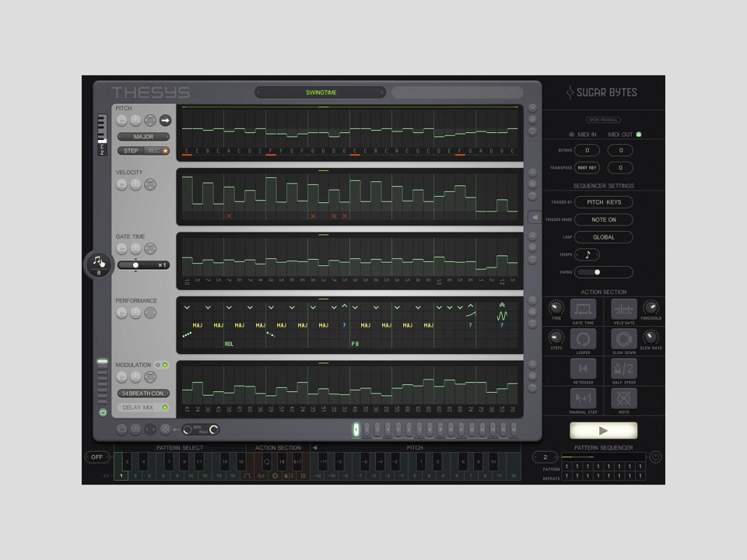Click the Steps knob in Action Section
Image resolution: width=747 pixels, height=560 pixels.
pos(556,337)
